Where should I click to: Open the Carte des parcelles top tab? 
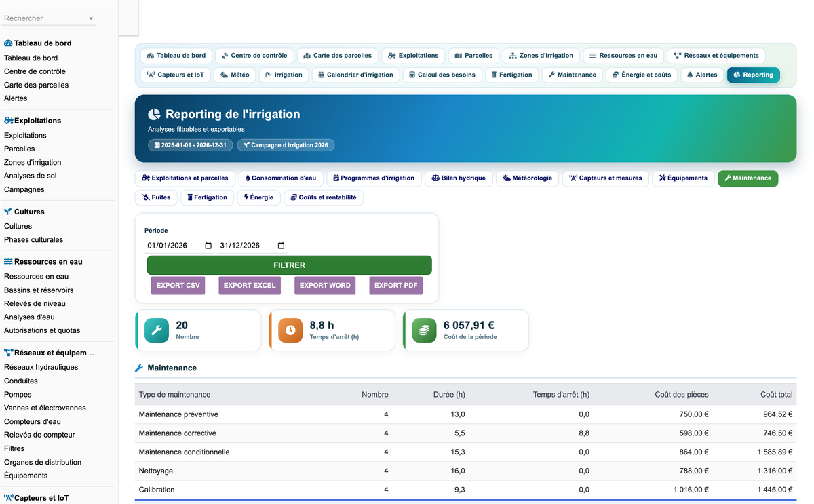coord(338,56)
